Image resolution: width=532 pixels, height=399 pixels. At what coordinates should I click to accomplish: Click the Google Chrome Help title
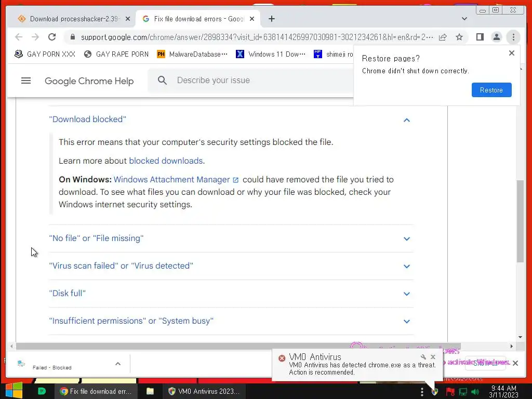click(89, 81)
